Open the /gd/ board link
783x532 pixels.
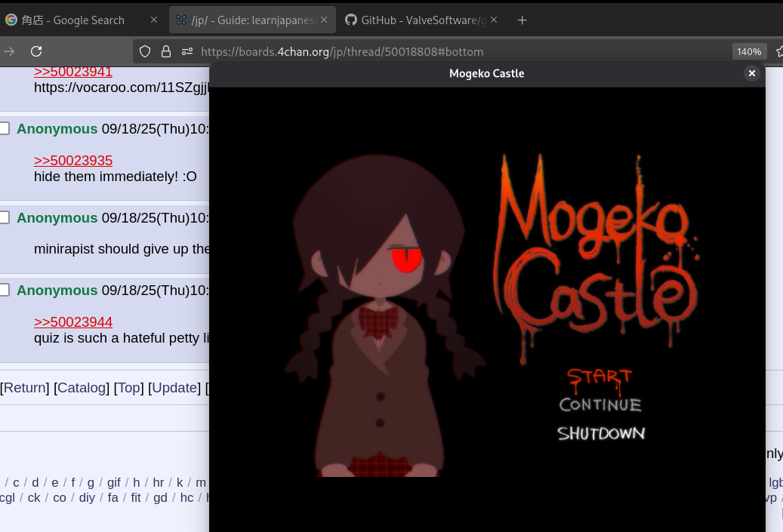pos(160,498)
